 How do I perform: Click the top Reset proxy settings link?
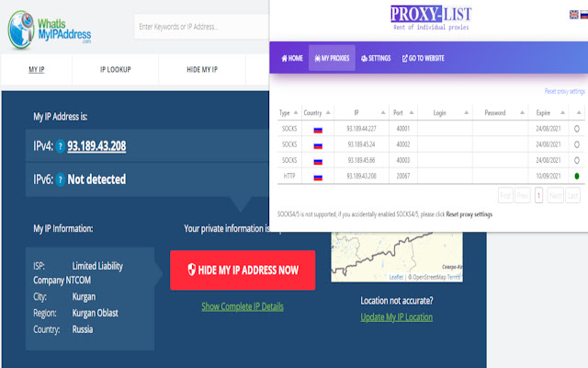pyautogui.click(x=564, y=91)
